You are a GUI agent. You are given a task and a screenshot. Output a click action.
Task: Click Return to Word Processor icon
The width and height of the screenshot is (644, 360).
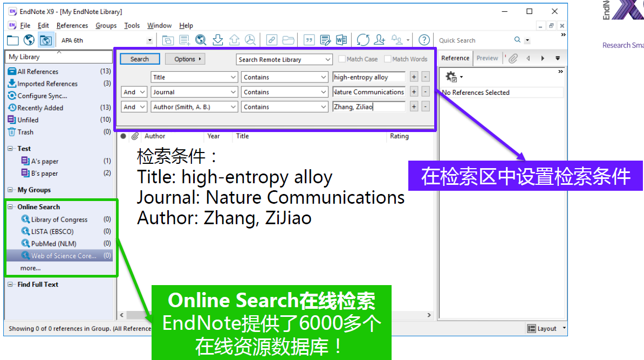click(341, 40)
